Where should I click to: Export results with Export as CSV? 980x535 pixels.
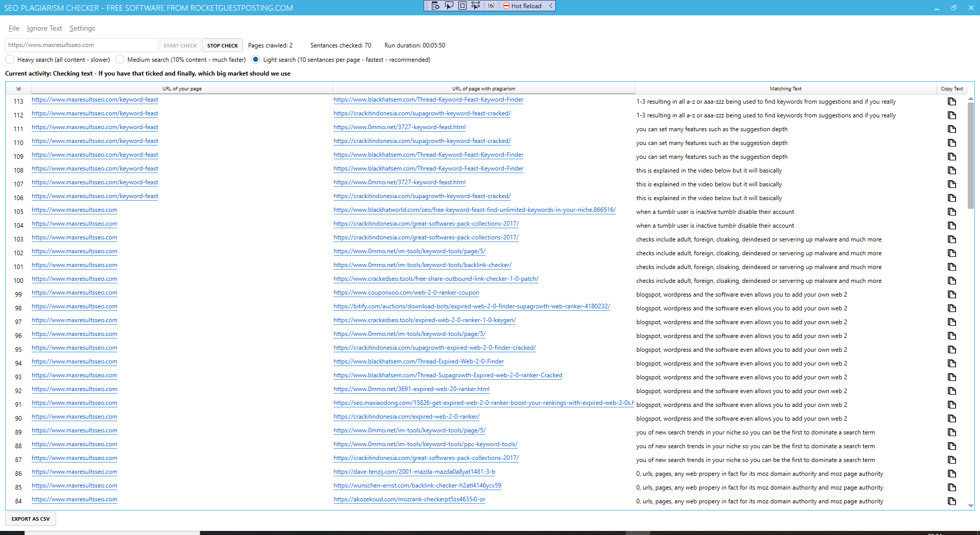pos(31,519)
